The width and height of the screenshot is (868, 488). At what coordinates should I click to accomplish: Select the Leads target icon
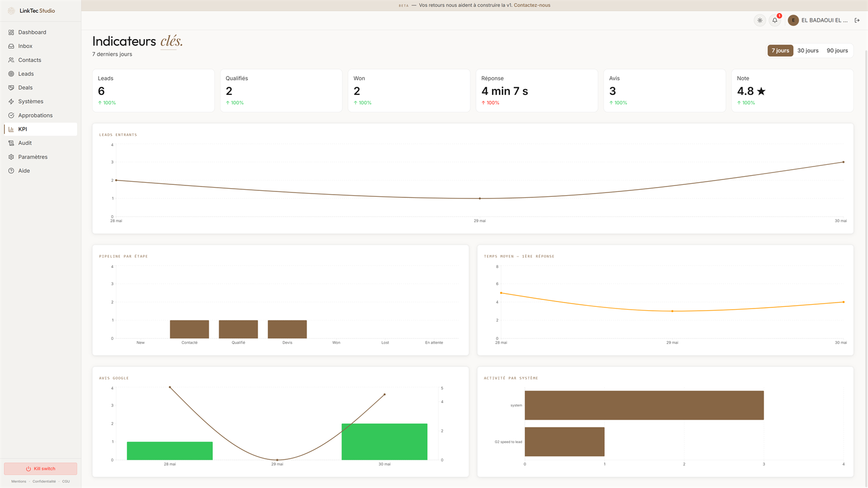11,74
